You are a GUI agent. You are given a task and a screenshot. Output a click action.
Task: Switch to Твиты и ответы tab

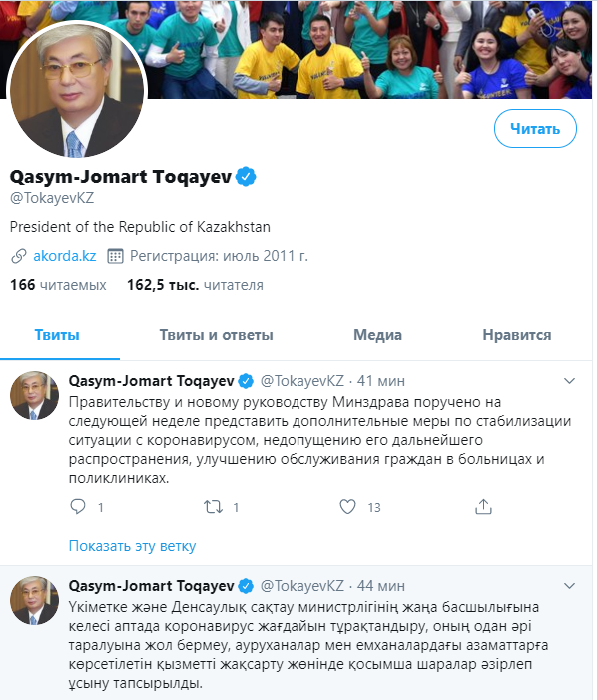pyautogui.click(x=216, y=335)
